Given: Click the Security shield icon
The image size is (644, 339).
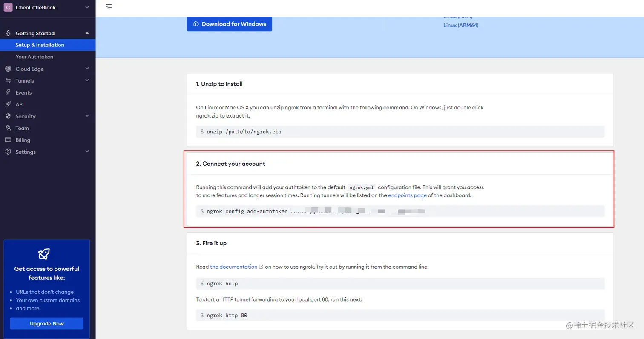Looking at the screenshot, I should [x=8, y=116].
